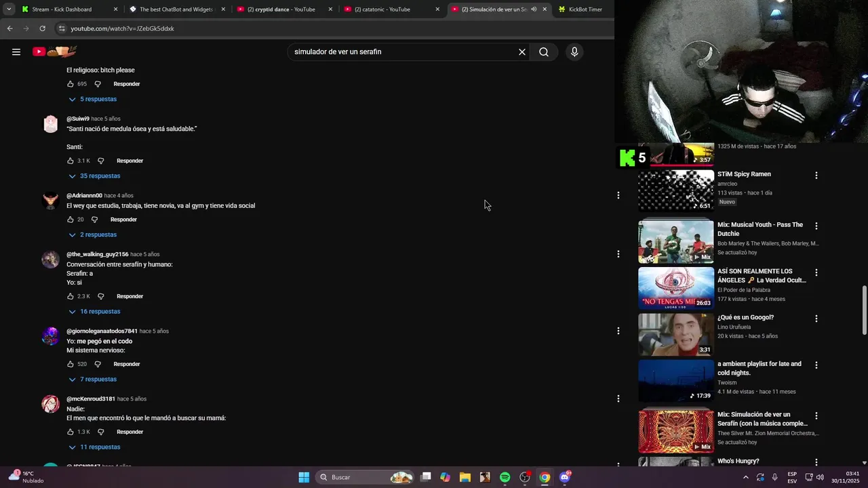This screenshot has height=488, width=868.
Task: Like the comment by @giornoleganaatodos7841
Action: tap(71, 364)
